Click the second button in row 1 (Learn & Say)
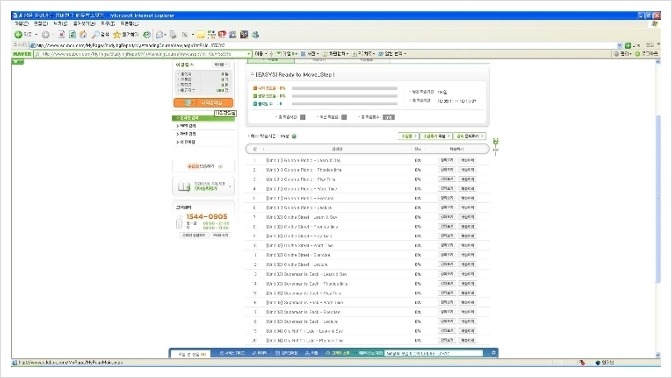This screenshot has width=672, height=378. 467,160
